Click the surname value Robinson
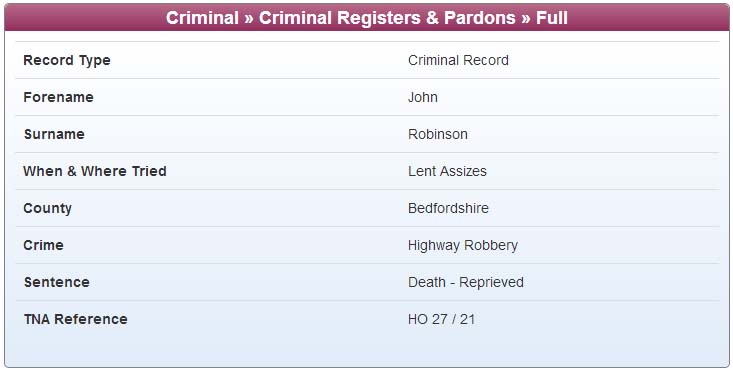733x372 pixels. [438, 134]
